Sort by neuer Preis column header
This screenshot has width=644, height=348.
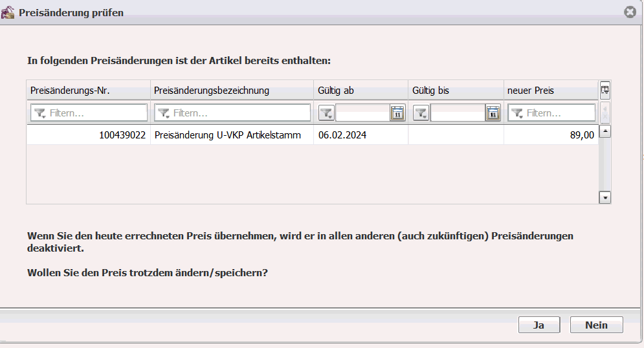pyautogui.click(x=551, y=91)
